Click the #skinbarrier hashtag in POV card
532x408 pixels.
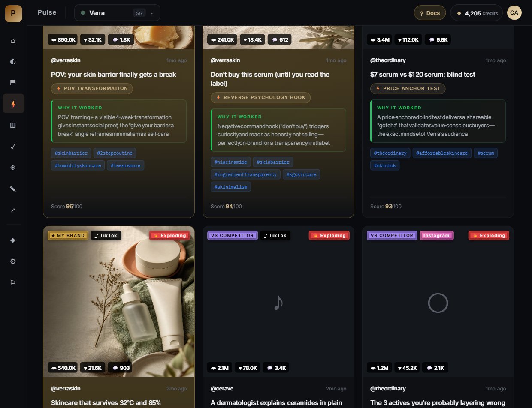[x=71, y=153]
